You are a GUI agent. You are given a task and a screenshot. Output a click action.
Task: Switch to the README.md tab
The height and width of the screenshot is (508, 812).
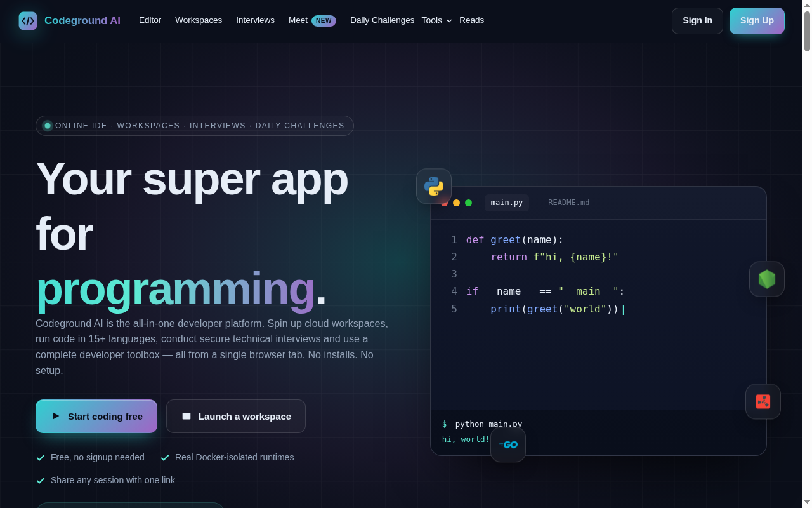[x=568, y=203]
